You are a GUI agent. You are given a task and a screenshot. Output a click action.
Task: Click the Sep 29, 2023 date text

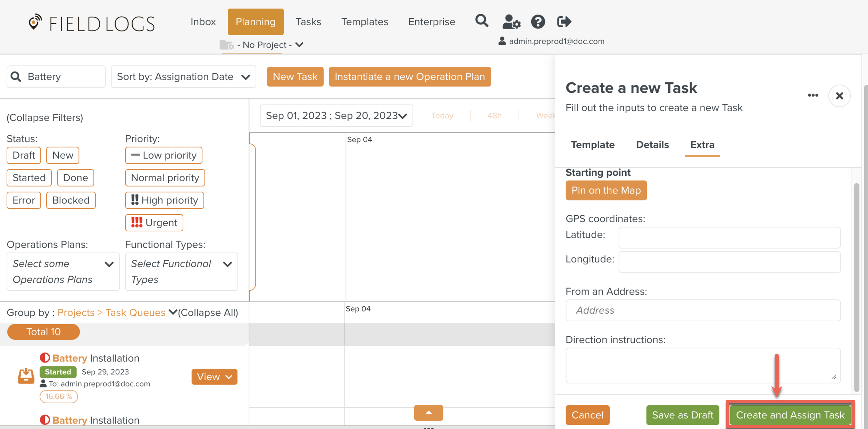[x=105, y=372]
